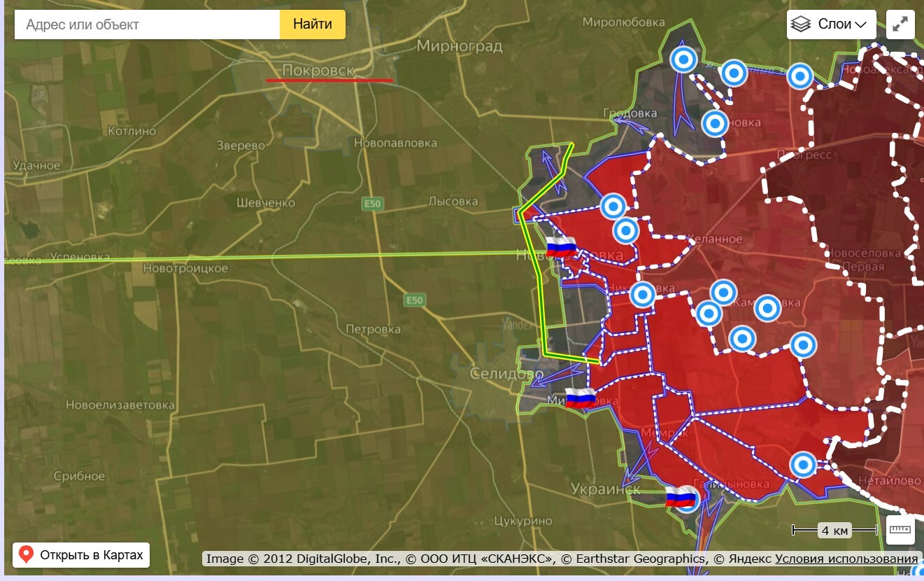Click the Украинск town label
The width and height of the screenshot is (924, 581).
605,489
